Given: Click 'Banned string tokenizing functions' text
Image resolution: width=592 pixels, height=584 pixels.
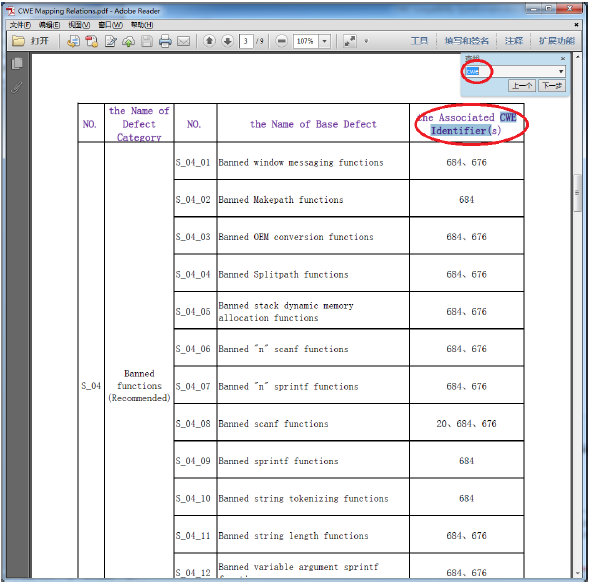Looking at the screenshot, I should 304,499.
